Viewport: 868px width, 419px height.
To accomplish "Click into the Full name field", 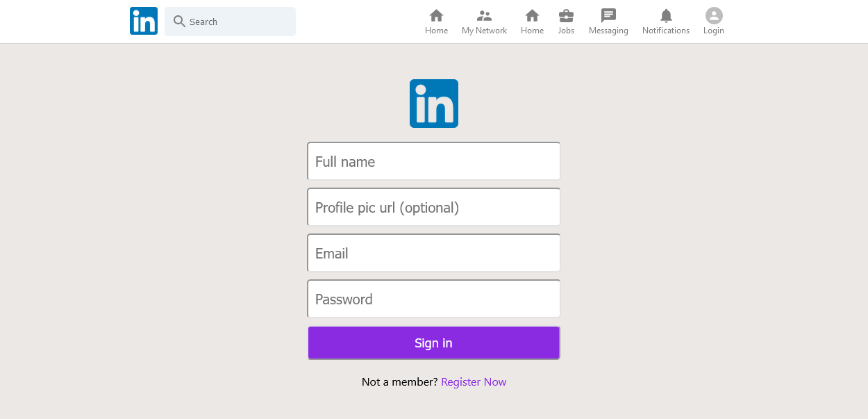I will click(x=434, y=161).
